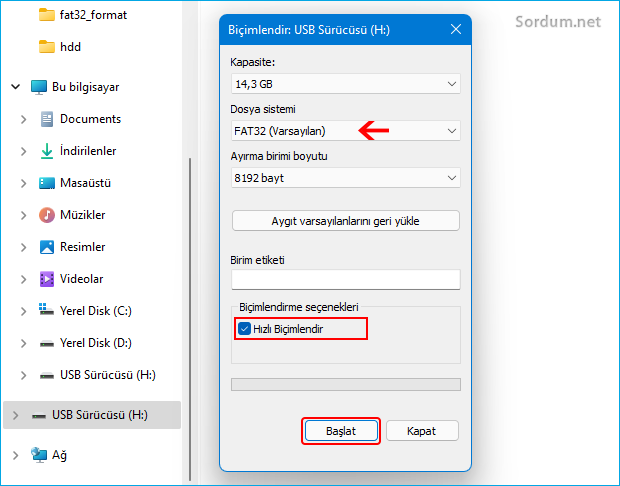Expand the Ağ network node
Screen dimensions: 620x486
(x=15, y=455)
